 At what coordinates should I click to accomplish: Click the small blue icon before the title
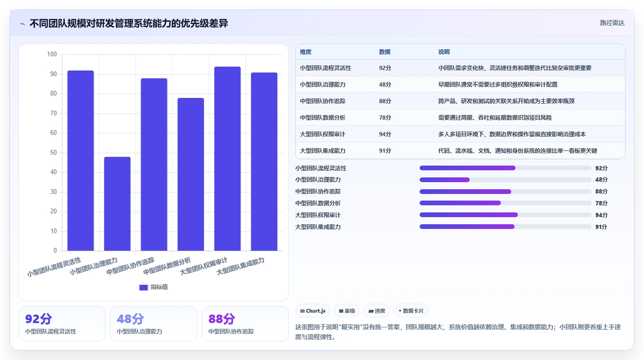[x=22, y=24]
